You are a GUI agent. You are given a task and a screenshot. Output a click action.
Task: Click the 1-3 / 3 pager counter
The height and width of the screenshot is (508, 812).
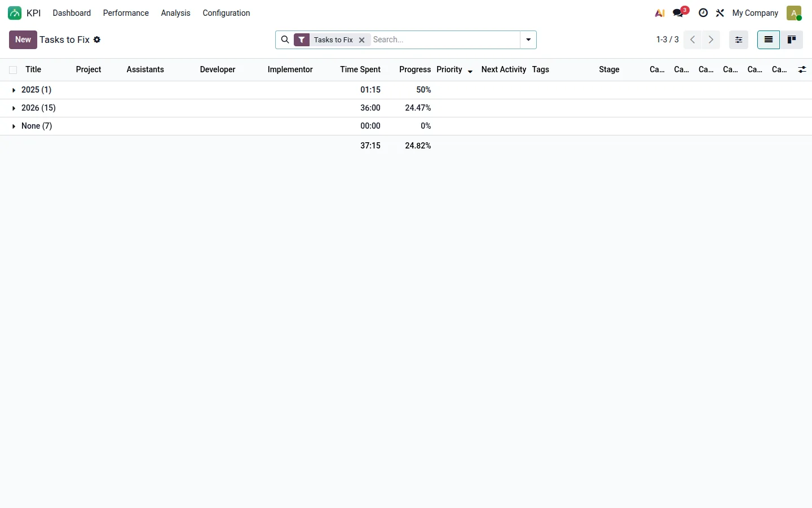[667, 40]
